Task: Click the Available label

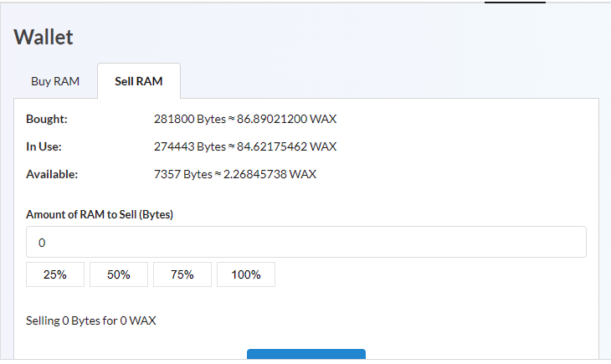Action: 52,174
